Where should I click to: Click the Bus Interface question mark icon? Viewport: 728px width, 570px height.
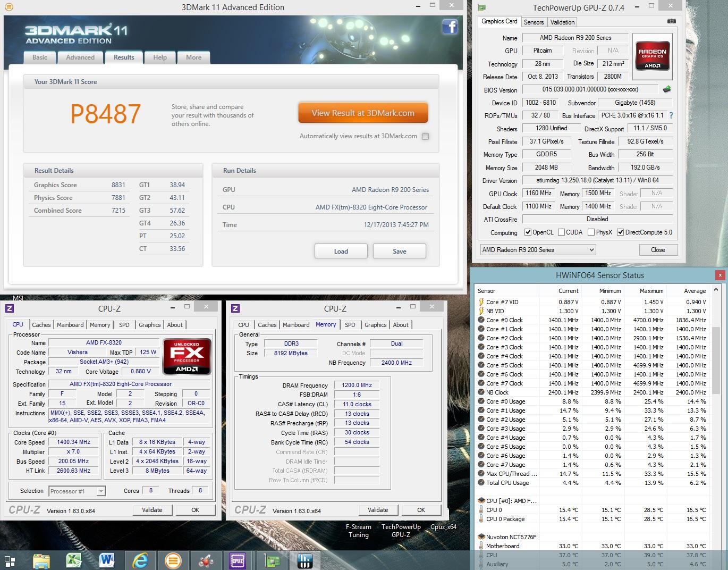coord(671,115)
